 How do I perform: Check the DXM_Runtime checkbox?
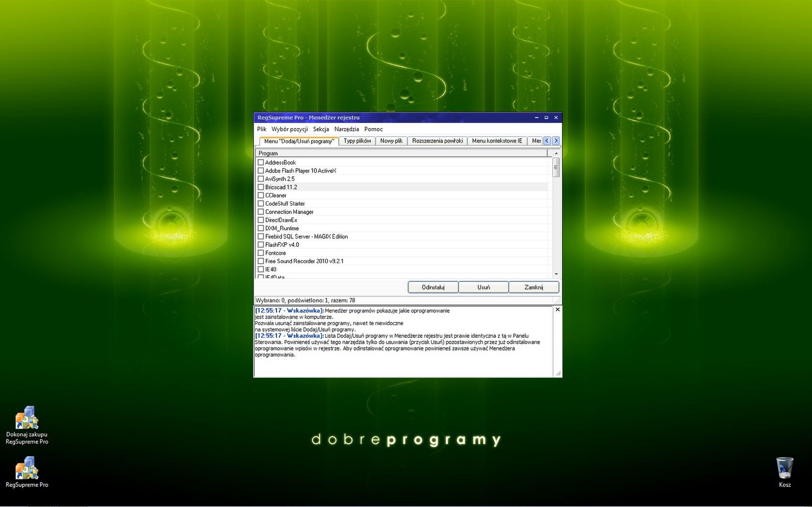[x=261, y=228]
